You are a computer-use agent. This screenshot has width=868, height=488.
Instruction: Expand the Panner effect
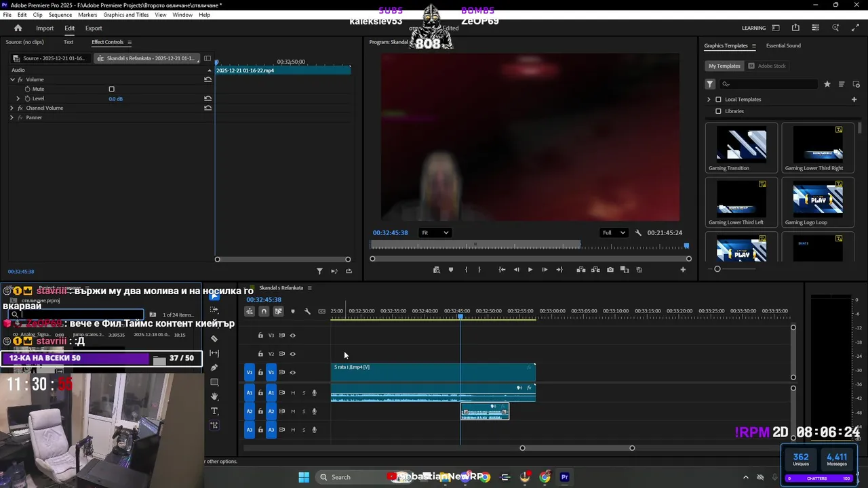[x=12, y=117]
